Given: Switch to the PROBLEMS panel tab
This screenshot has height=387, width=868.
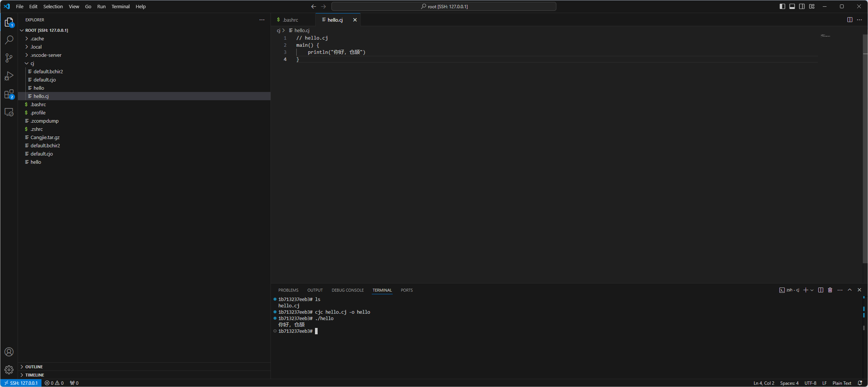Looking at the screenshot, I should coord(288,290).
